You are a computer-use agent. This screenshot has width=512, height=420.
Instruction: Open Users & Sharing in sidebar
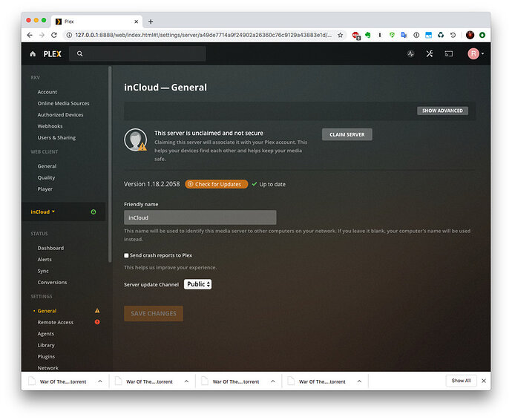(x=56, y=138)
